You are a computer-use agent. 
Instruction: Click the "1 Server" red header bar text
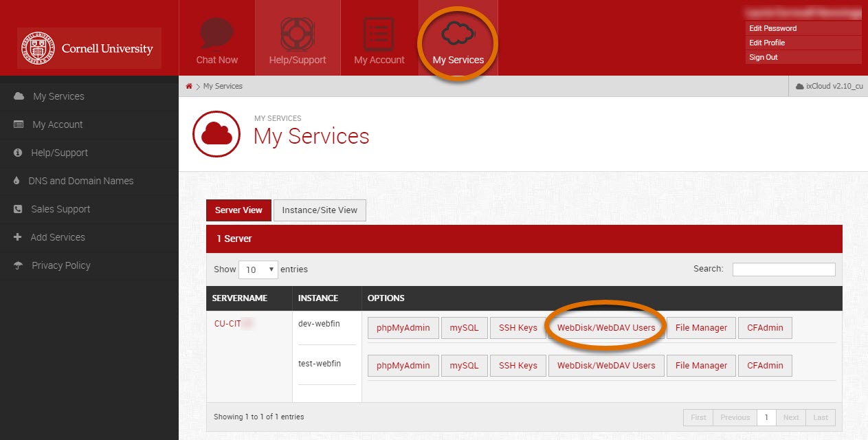click(234, 239)
